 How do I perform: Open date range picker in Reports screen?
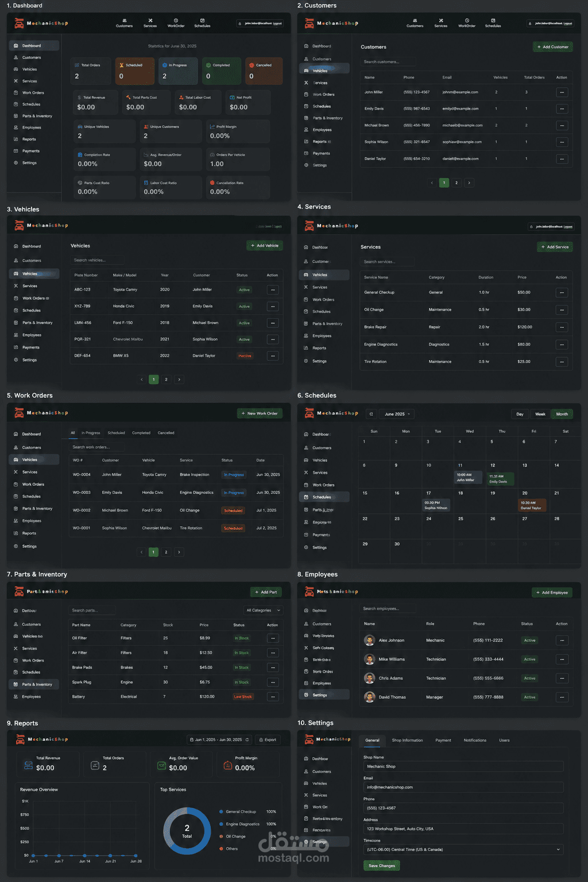[x=219, y=740]
